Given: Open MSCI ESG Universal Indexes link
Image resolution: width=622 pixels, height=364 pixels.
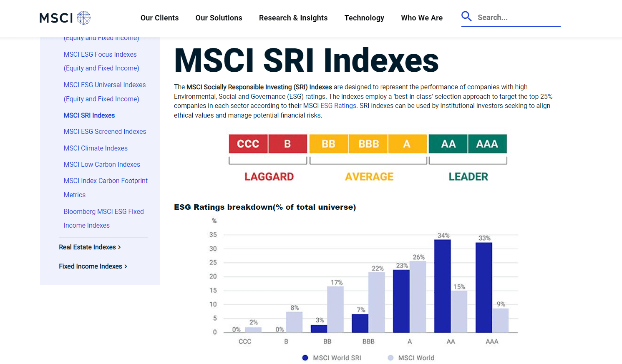Looking at the screenshot, I should [105, 92].
